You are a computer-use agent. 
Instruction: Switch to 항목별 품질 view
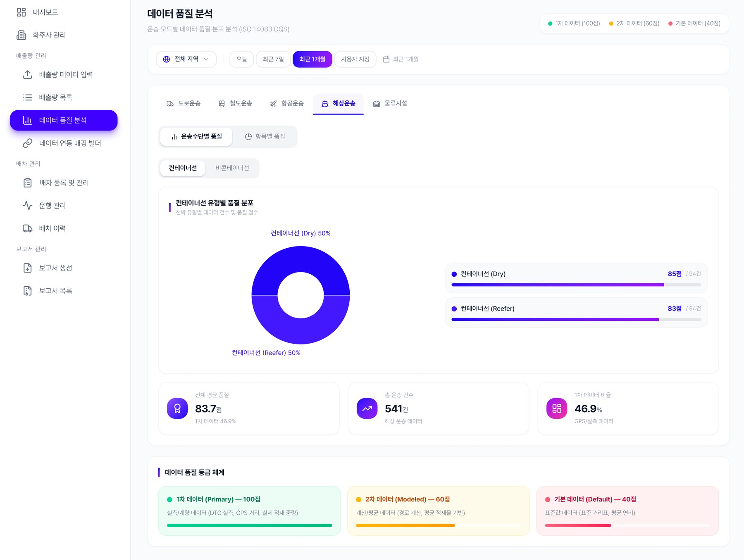(x=265, y=137)
